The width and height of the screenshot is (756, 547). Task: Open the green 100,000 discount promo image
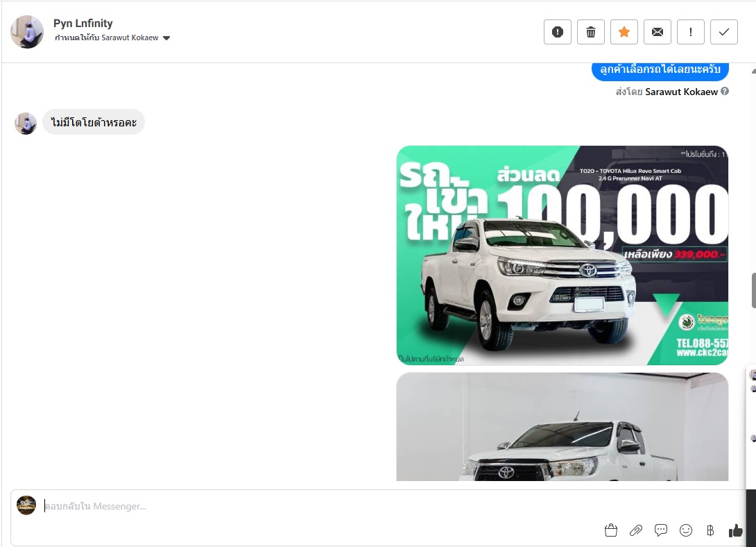[x=562, y=255]
